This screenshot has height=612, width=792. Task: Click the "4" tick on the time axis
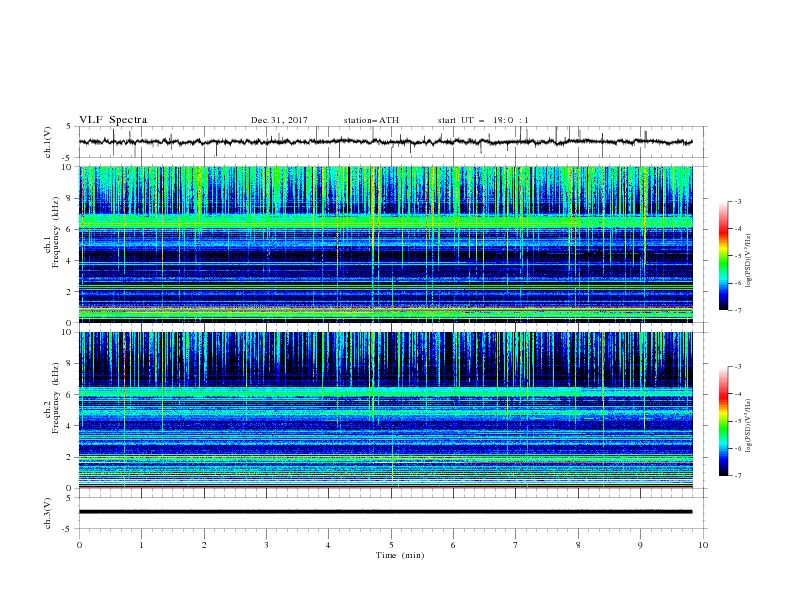pyautogui.click(x=328, y=545)
